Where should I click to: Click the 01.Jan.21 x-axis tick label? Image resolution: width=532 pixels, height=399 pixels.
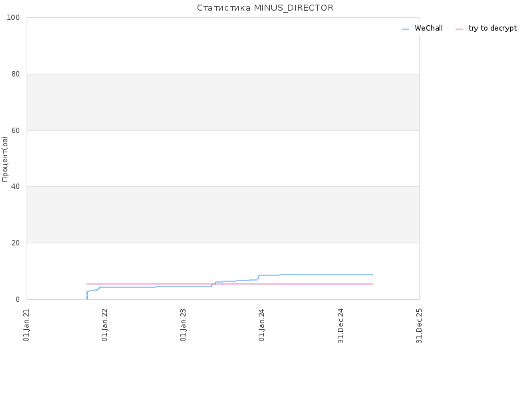(x=27, y=325)
